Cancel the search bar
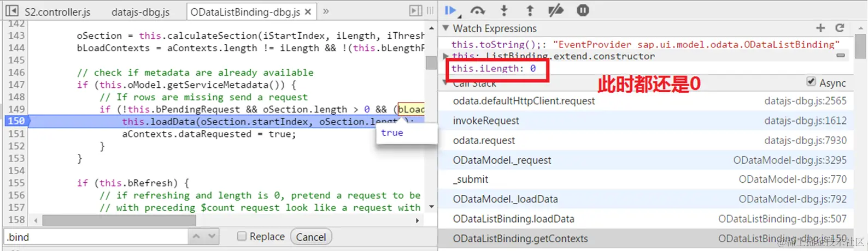The image size is (868, 251). (310, 237)
